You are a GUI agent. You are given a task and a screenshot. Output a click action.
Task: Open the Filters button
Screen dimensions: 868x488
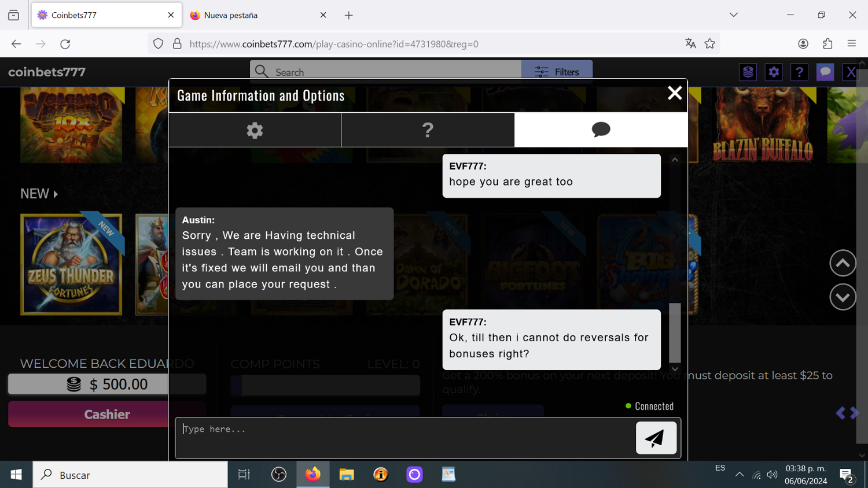557,72
